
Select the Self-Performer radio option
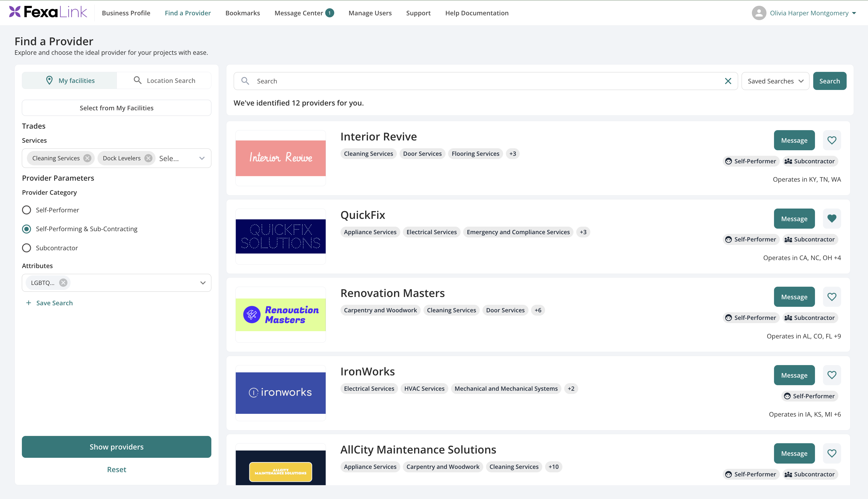click(x=26, y=210)
